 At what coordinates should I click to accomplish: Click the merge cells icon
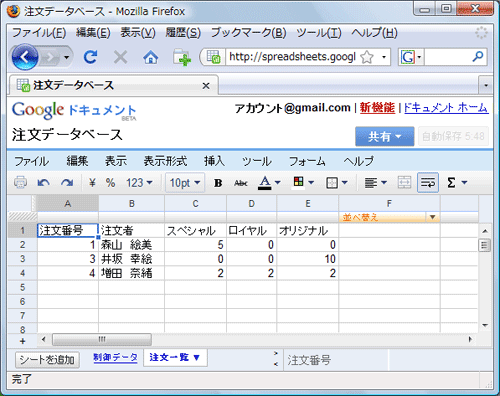[404, 183]
